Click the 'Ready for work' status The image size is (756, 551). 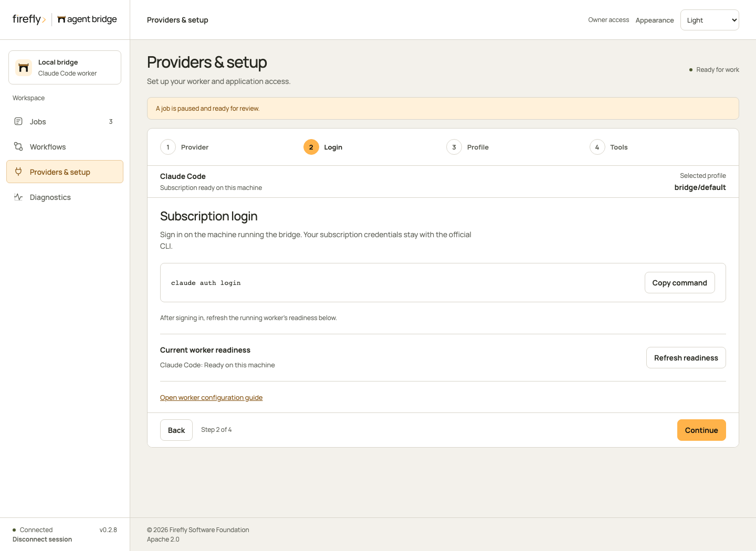point(714,70)
